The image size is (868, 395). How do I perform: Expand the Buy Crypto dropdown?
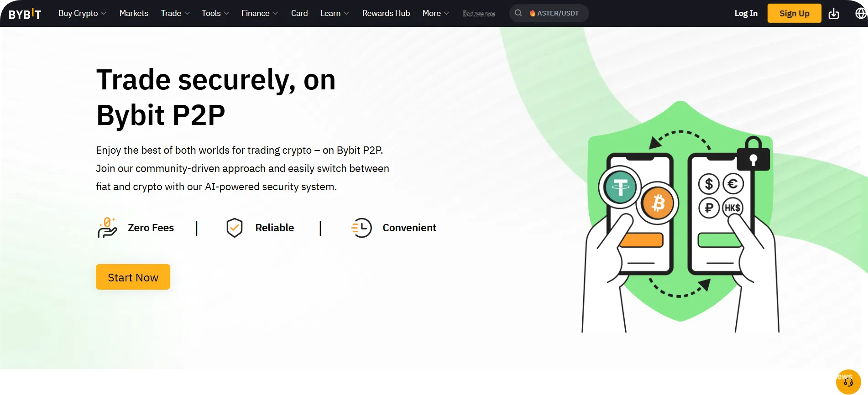pyautogui.click(x=82, y=13)
